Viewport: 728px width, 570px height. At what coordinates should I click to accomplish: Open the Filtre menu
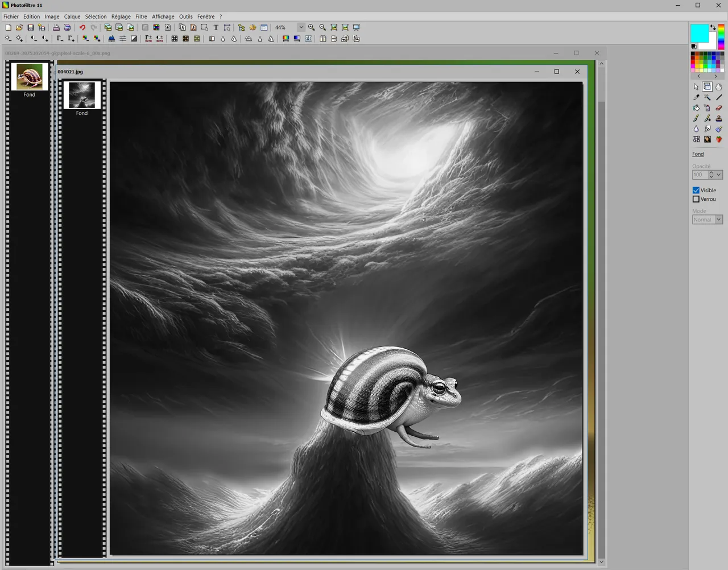pyautogui.click(x=141, y=16)
